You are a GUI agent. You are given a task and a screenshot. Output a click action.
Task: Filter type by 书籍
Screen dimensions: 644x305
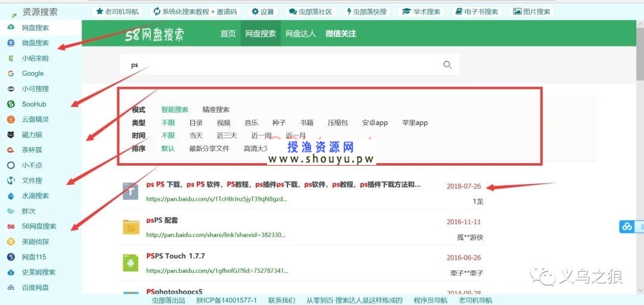(x=307, y=123)
